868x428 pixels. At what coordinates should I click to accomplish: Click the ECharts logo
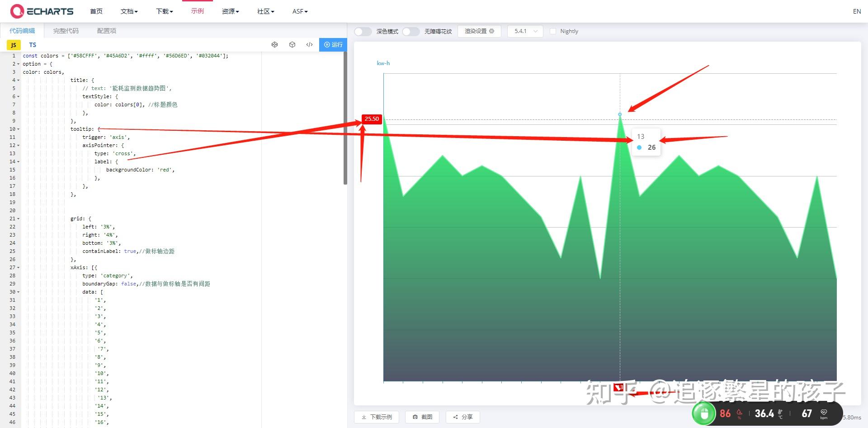42,11
